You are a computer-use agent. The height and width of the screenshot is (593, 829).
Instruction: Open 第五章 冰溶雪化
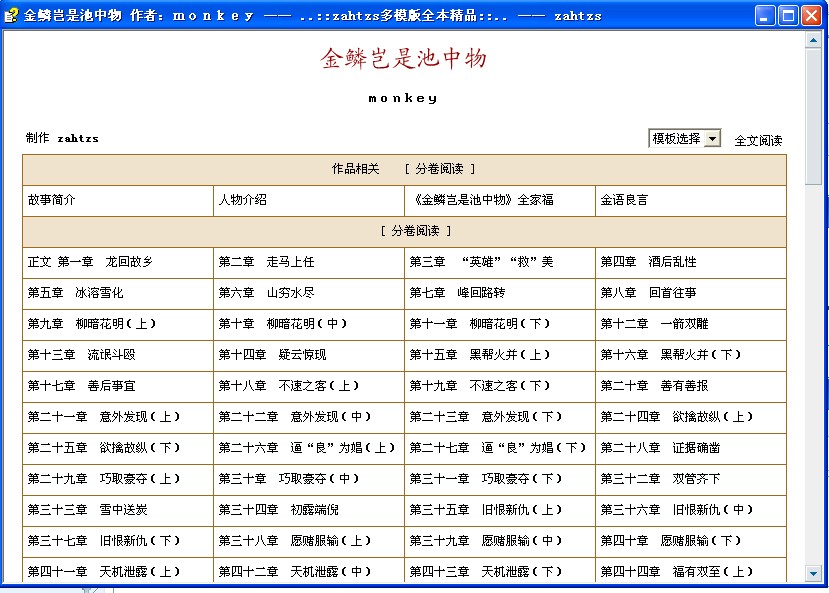pyautogui.click(x=76, y=293)
